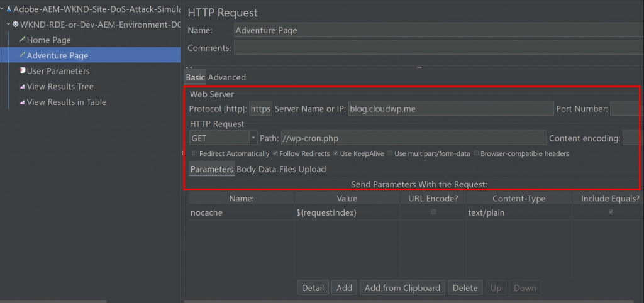
Task: Click the View Results in Table listener icon
Action: (x=22, y=102)
